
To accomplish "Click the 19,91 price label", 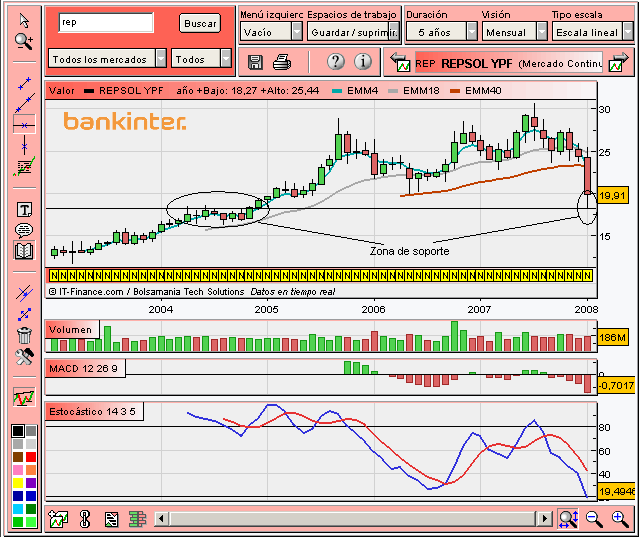I will pyautogui.click(x=612, y=196).
